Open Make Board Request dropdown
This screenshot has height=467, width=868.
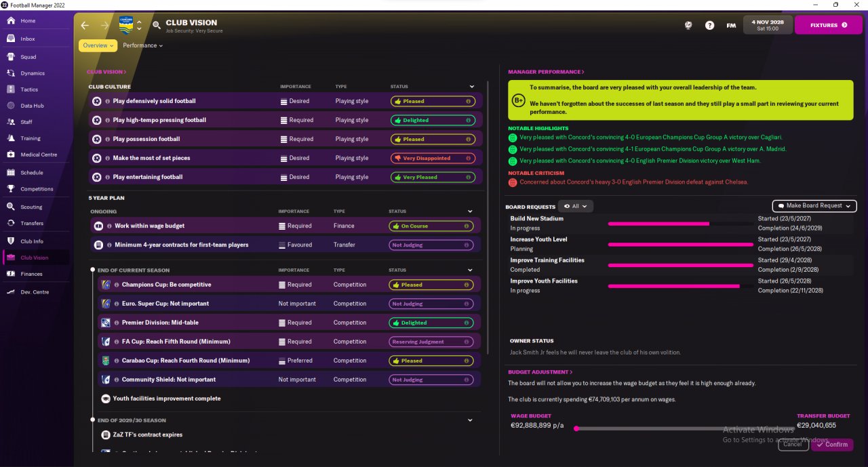tap(814, 205)
